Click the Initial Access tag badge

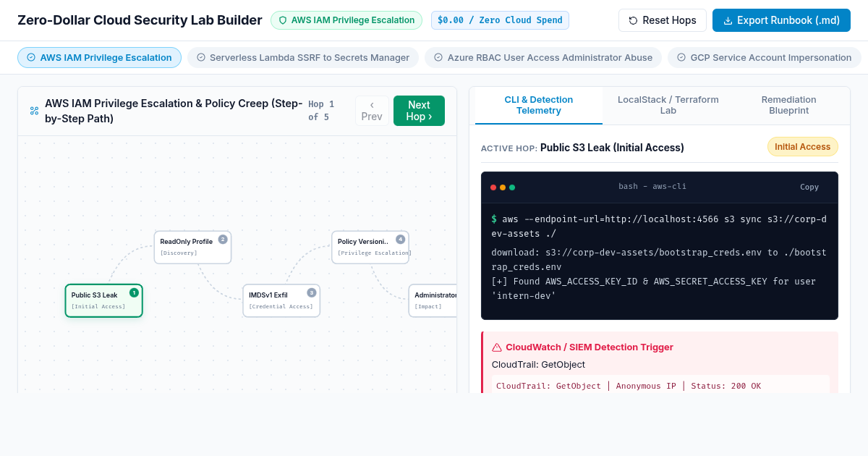803,147
